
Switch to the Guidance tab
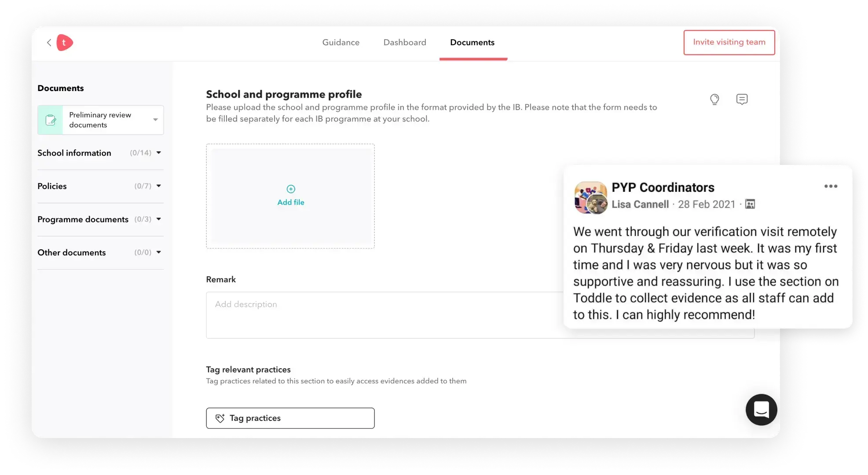point(341,42)
